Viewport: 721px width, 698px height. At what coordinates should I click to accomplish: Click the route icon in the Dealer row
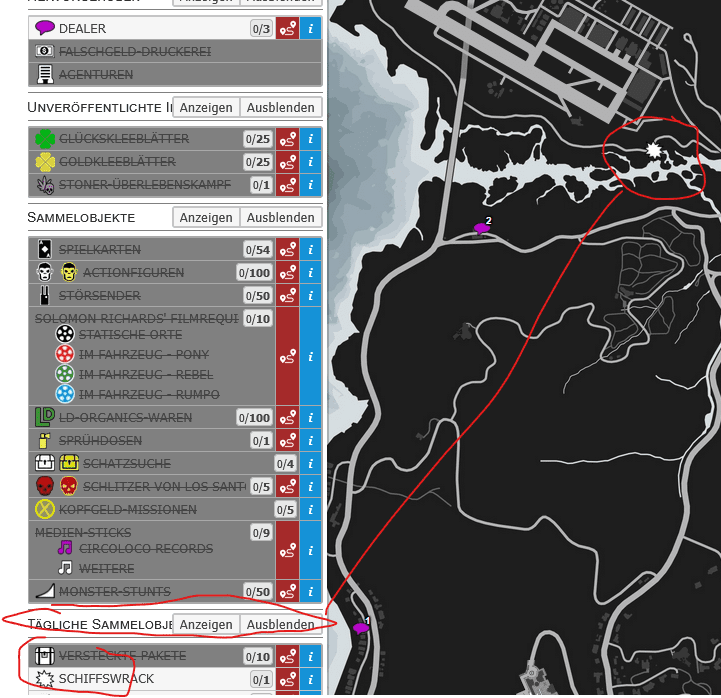[287, 29]
